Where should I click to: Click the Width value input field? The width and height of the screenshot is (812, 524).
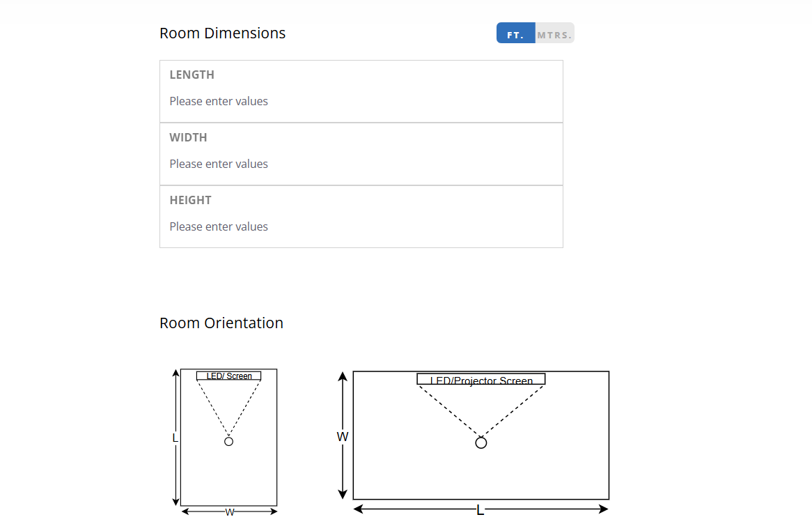[x=361, y=164]
